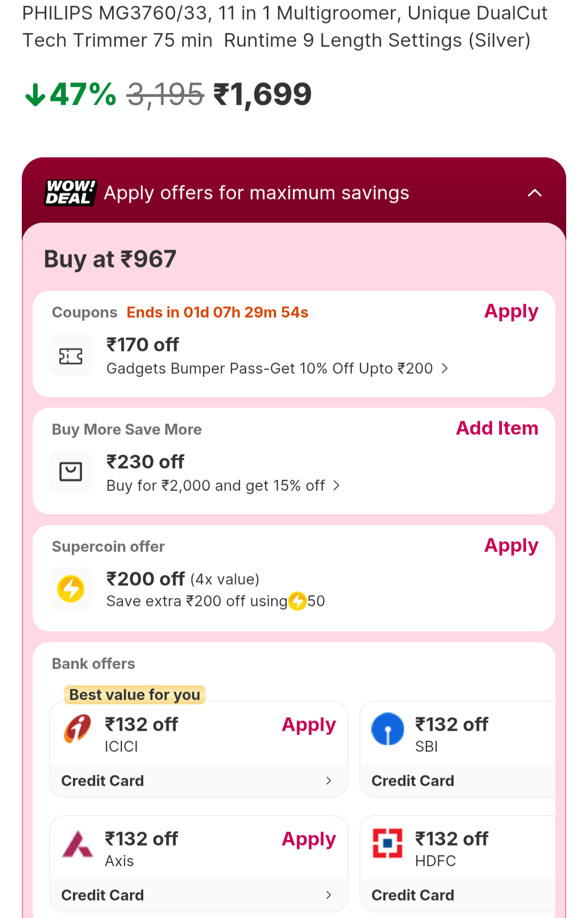The width and height of the screenshot is (588, 918).
Task: Click the HDFC bank logo
Action: pyautogui.click(x=388, y=843)
